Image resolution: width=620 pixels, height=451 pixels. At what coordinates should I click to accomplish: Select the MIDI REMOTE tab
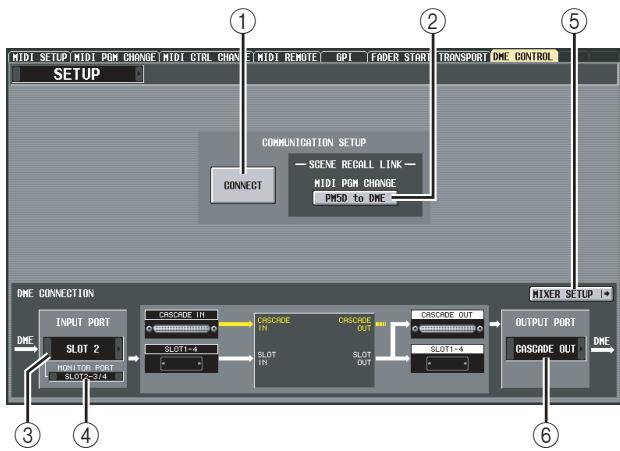287,57
